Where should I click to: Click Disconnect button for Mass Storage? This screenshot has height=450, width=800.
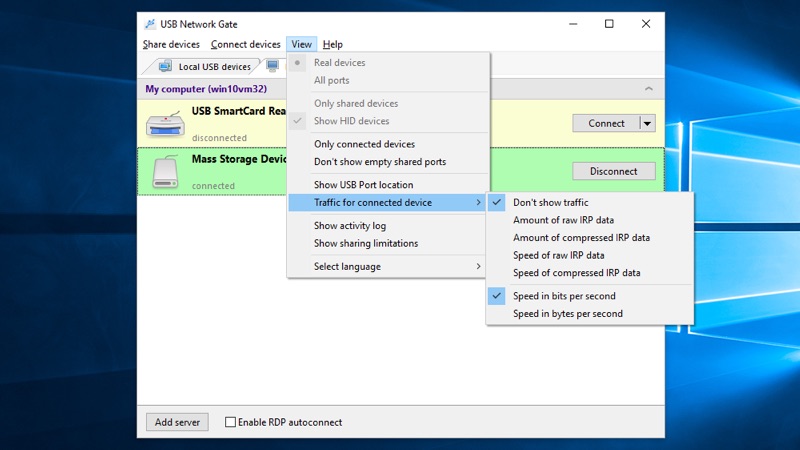(614, 171)
